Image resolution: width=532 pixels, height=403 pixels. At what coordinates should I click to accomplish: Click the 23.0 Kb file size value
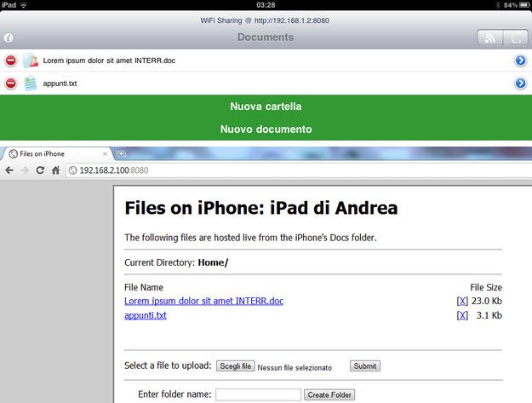point(487,301)
